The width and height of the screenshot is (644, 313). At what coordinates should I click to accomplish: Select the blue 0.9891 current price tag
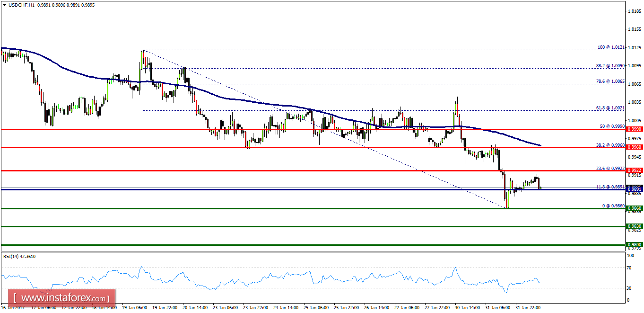pyautogui.click(x=634, y=188)
